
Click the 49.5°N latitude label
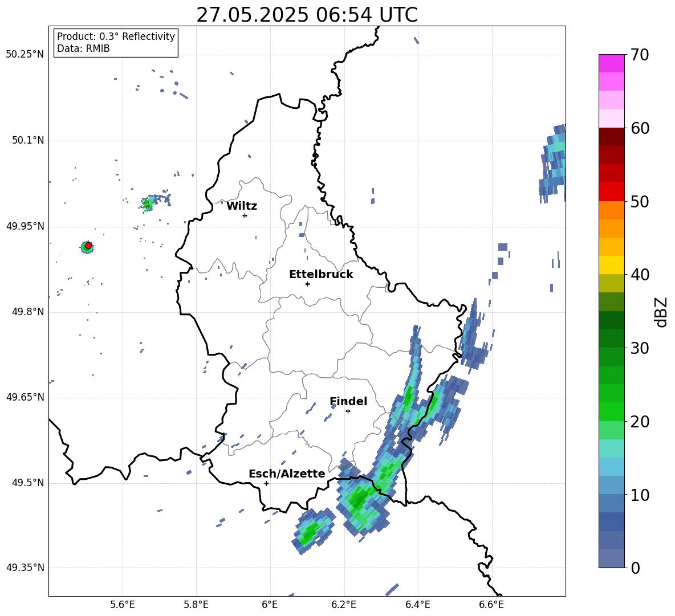(27, 483)
